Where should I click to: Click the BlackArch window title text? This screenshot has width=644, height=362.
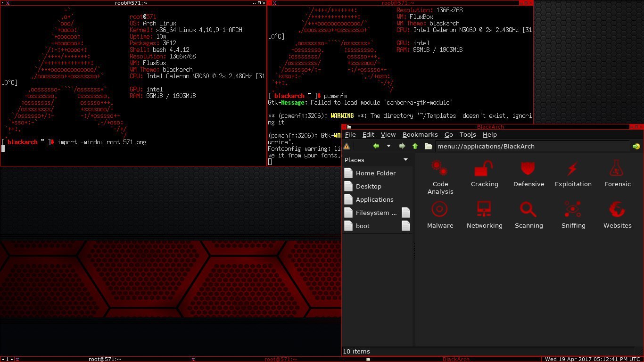[490, 127]
